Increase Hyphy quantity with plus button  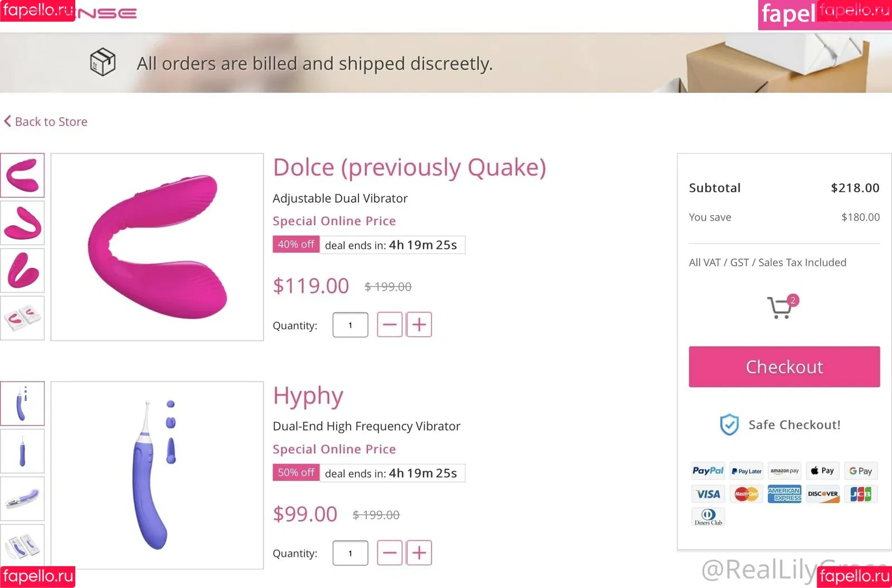419,553
